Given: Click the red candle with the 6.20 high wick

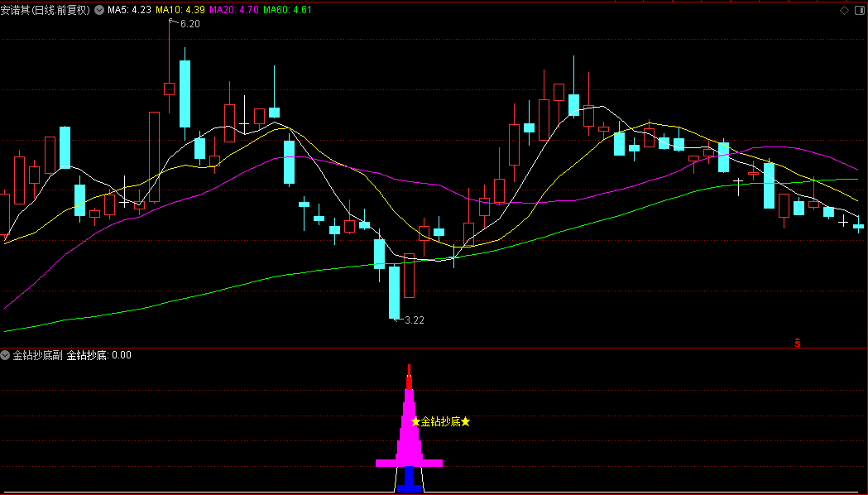Looking at the screenshot, I should (169, 89).
